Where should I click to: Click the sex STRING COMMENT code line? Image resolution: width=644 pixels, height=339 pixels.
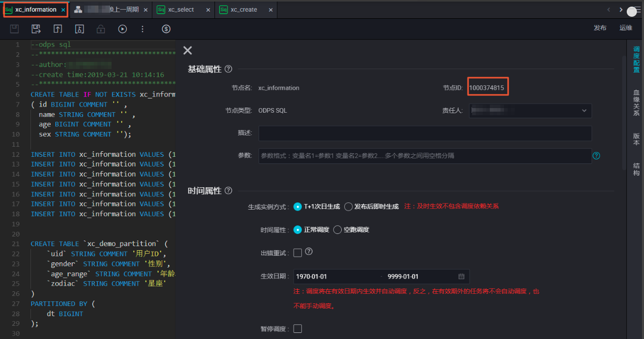click(x=85, y=134)
